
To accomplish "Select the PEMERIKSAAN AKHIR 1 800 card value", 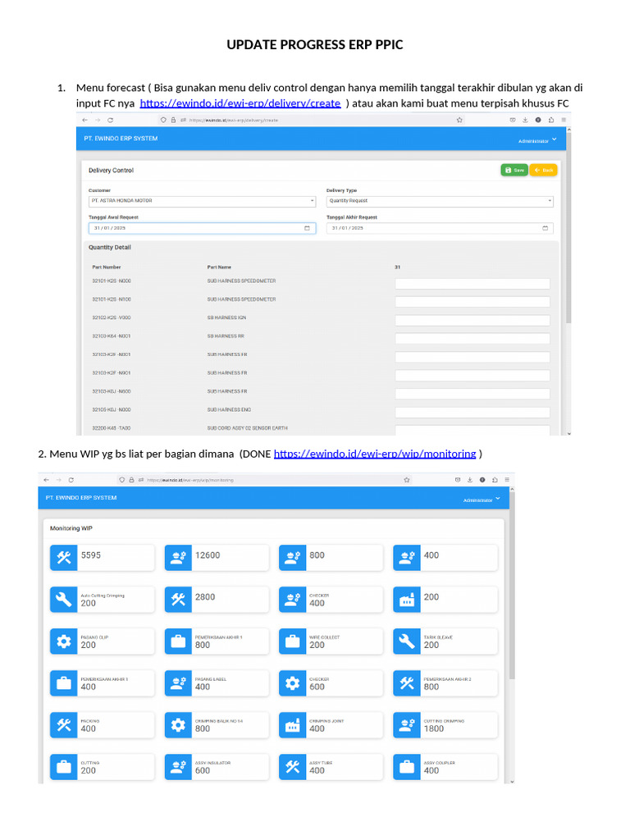I will pos(203,645).
